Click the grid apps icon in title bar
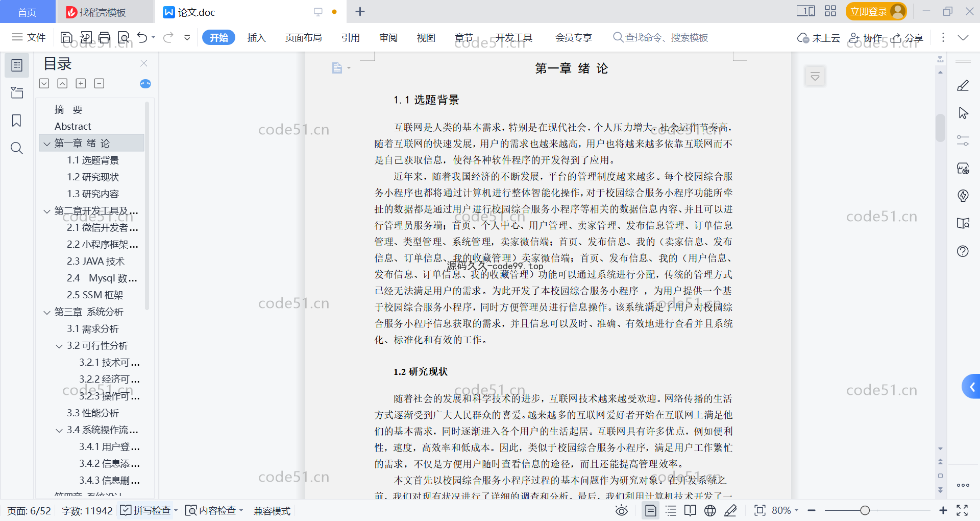Screen dimensions: 980x521 tap(830, 11)
